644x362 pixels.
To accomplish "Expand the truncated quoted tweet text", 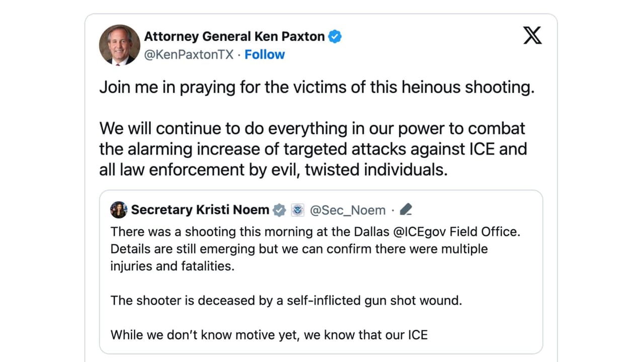I will coord(269,334).
